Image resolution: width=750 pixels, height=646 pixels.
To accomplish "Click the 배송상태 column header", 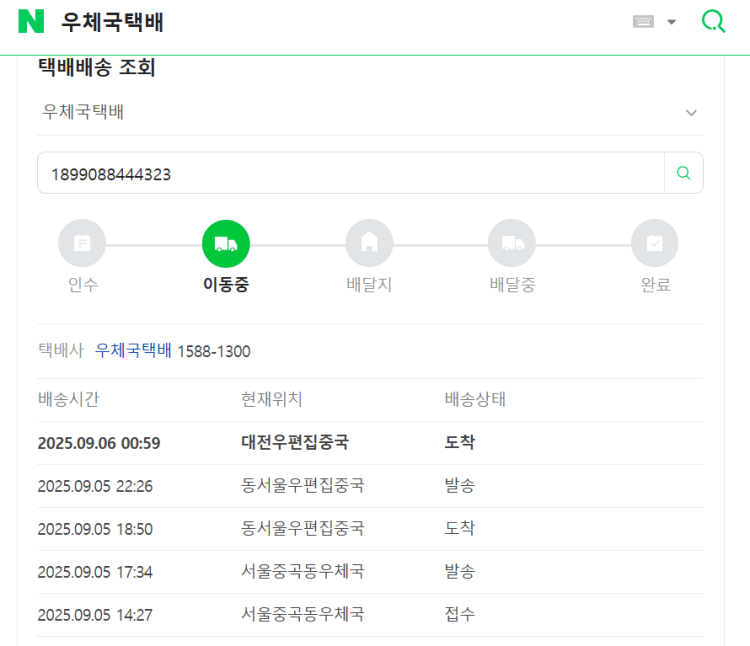I will click(x=475, y=399).
